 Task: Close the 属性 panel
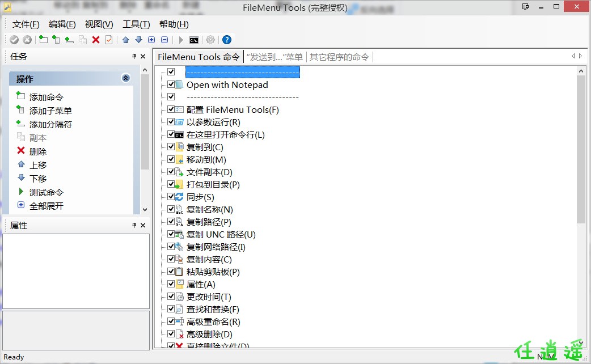(143, 225)
